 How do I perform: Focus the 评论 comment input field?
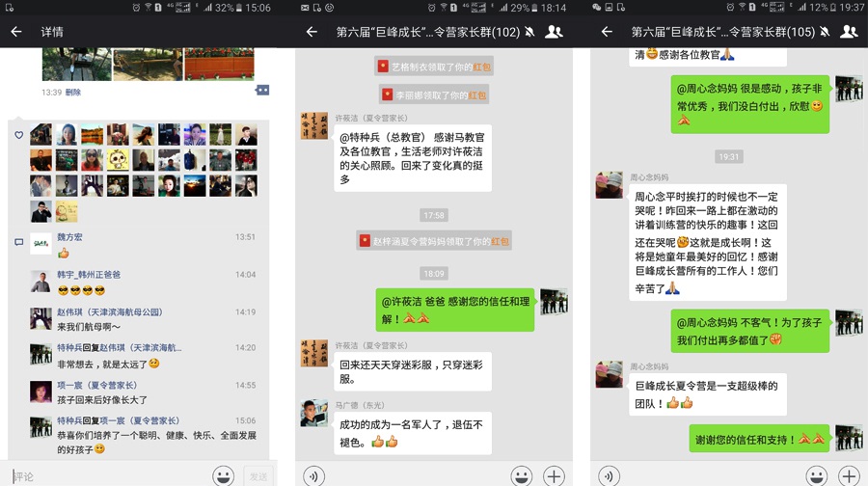coord(110,476)
